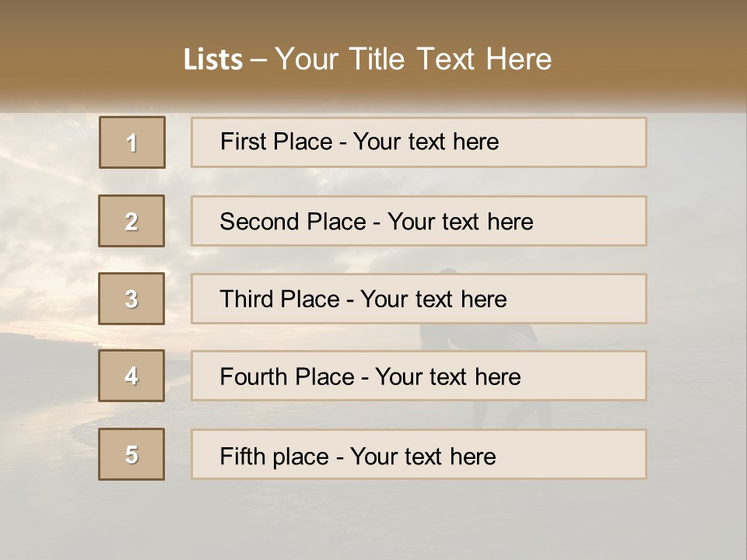Click 'Your text here' in Fifth place row
Screen dimensions: 747x560
[x=423, y=456]
